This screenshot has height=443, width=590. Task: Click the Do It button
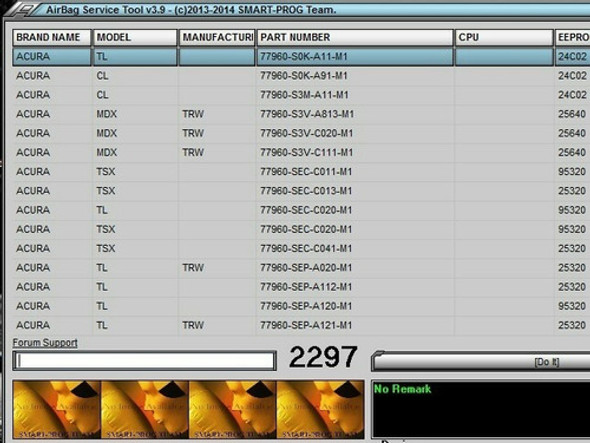pos(481,362)
